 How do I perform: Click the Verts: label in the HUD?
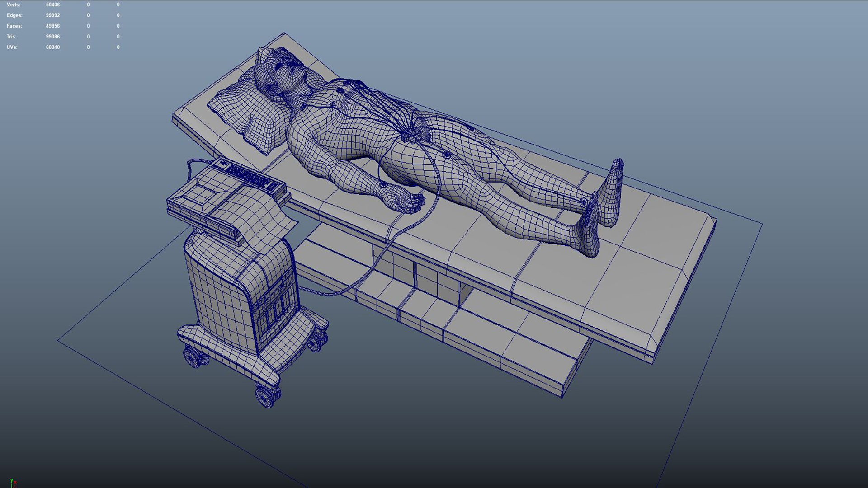coord(13,5)
